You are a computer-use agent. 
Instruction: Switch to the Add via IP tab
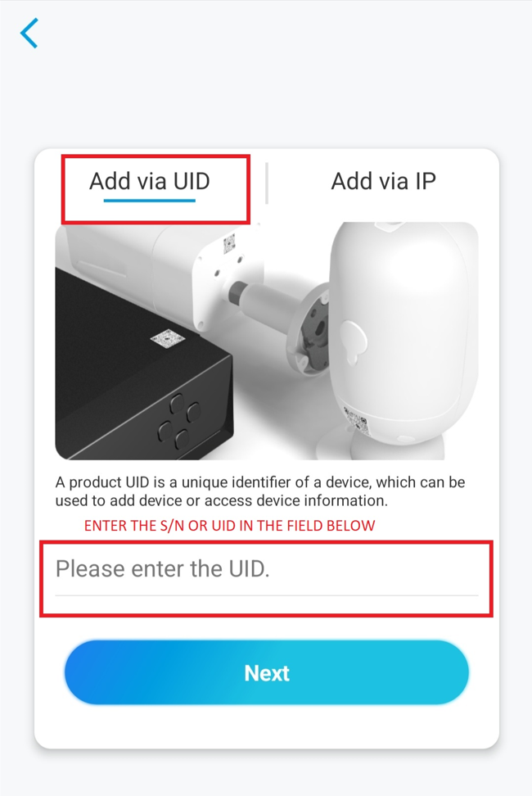[383, 181]
